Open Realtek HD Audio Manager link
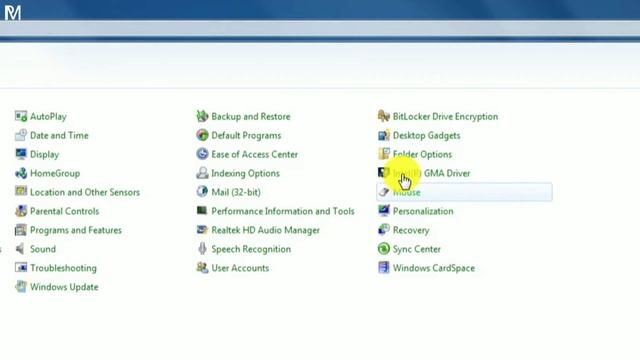640x360 pixels. click(x=265, y=230)
